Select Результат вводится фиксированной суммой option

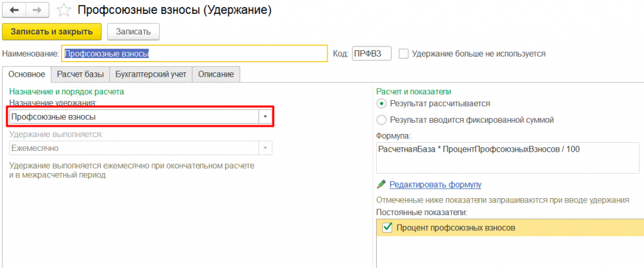click(x=382, y=120)
